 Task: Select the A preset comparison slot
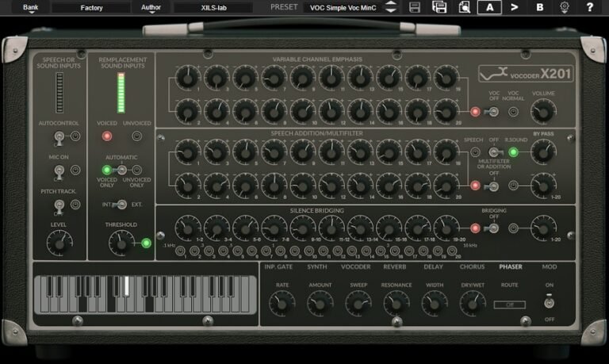(489, 7)
